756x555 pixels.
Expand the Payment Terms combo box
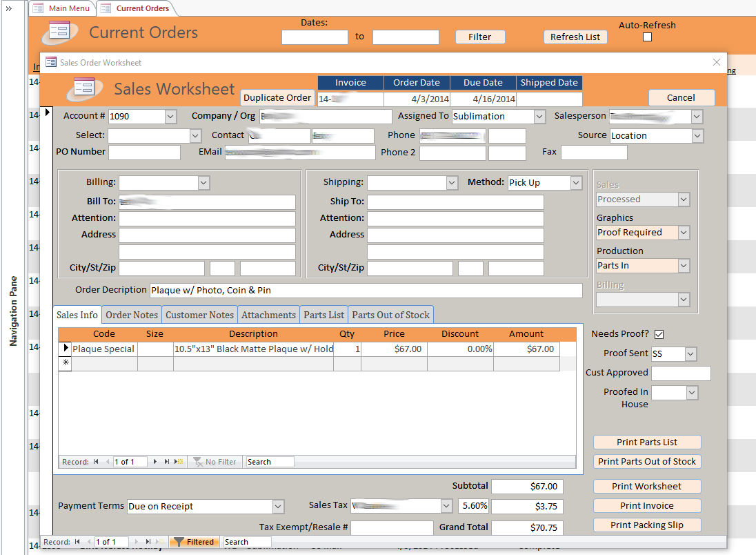click(278, 507)
